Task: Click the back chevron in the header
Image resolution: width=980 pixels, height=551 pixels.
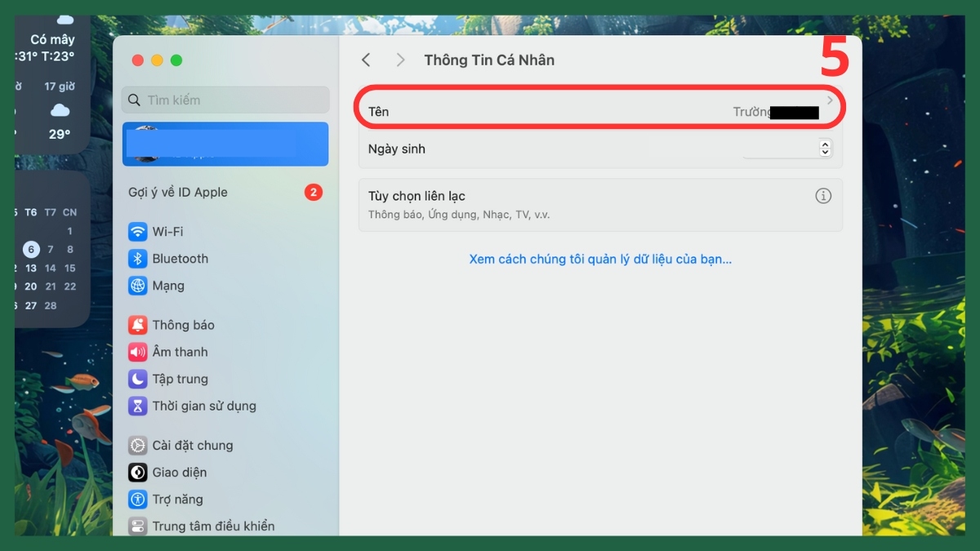Action: 366,60
